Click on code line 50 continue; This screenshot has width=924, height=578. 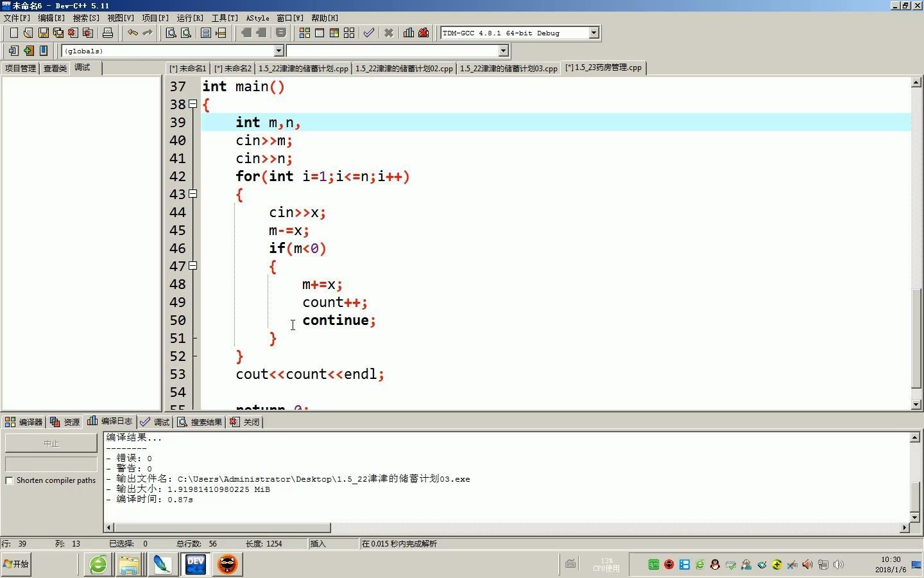tap(339, 320)
